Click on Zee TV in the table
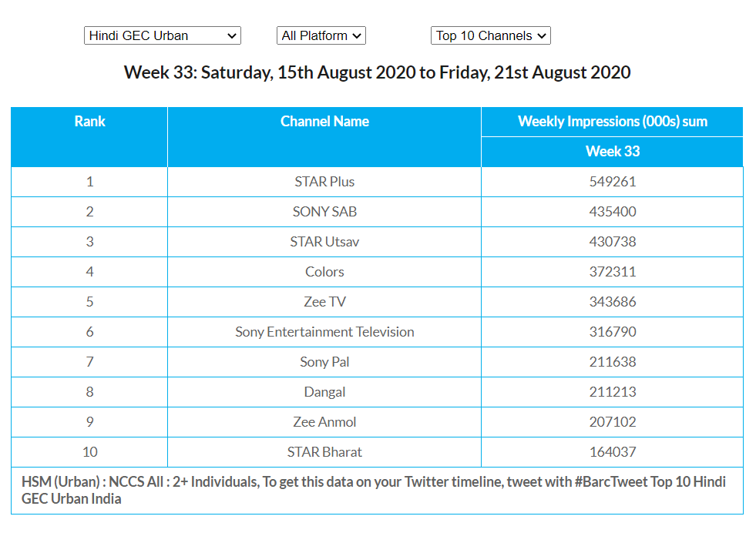 coord(324,302)
